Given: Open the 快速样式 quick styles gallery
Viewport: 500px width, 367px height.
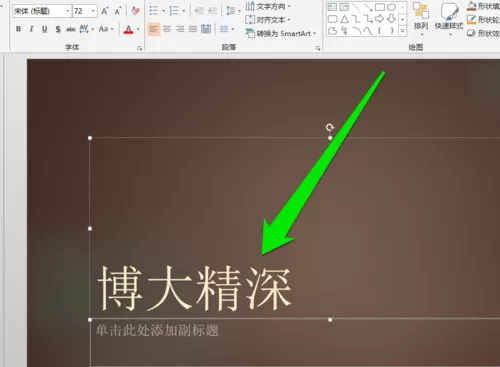Looking at the screenshot, I should (x=449, y=19).
